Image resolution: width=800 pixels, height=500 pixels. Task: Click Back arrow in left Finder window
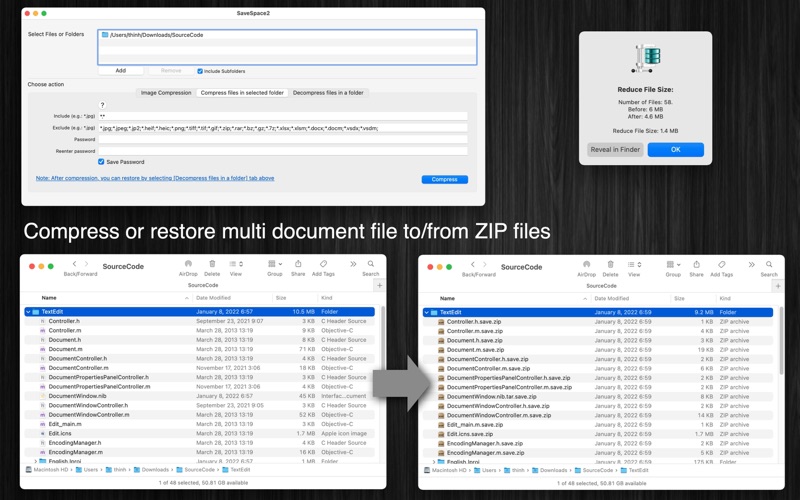pyautogui.click(x=74, y=264)
